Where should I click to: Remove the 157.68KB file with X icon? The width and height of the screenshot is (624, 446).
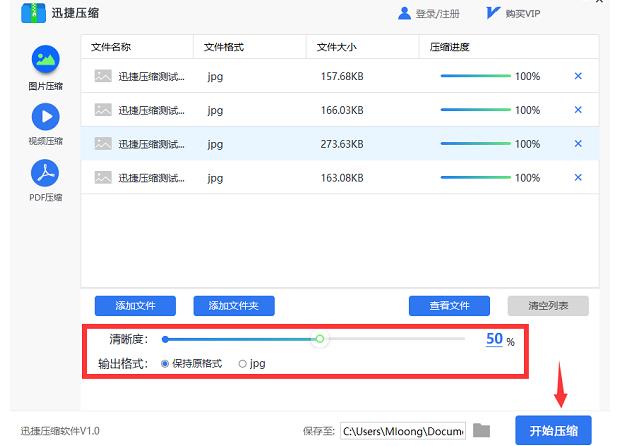tap(578, 77)
